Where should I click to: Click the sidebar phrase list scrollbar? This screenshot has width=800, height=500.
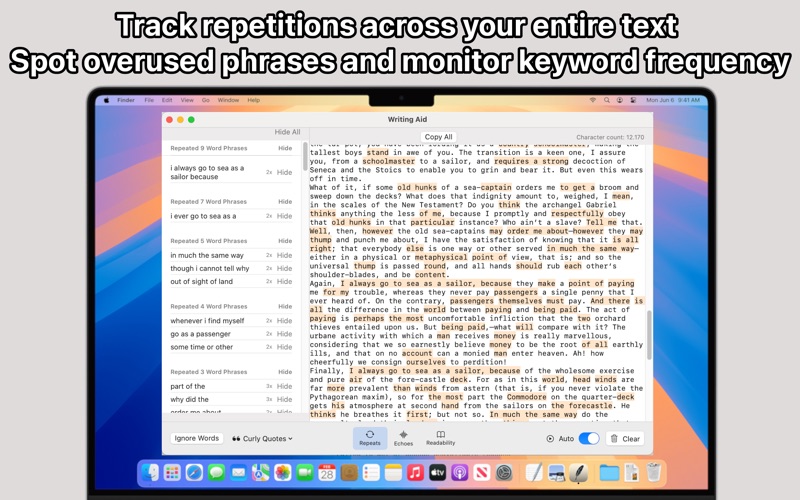(305, 156)
